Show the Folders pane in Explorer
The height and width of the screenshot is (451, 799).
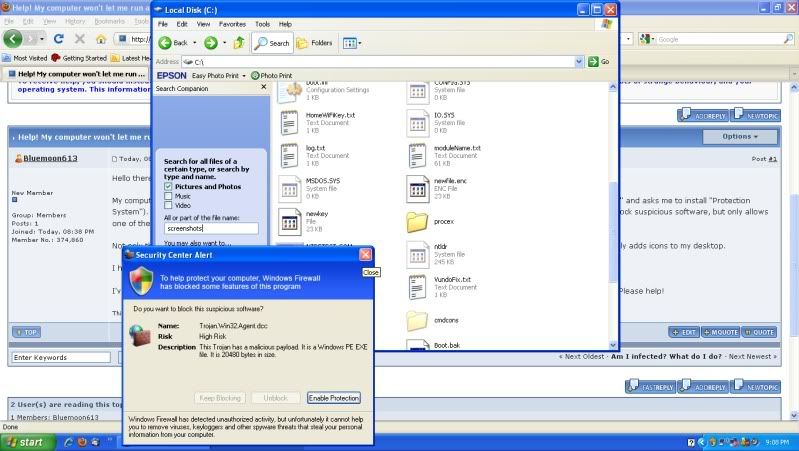point(314,43)
